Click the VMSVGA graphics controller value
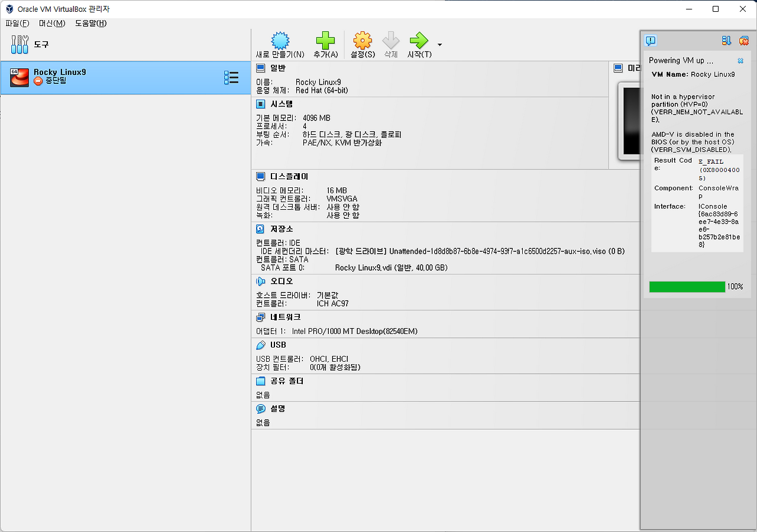 [x=342, y=199]
